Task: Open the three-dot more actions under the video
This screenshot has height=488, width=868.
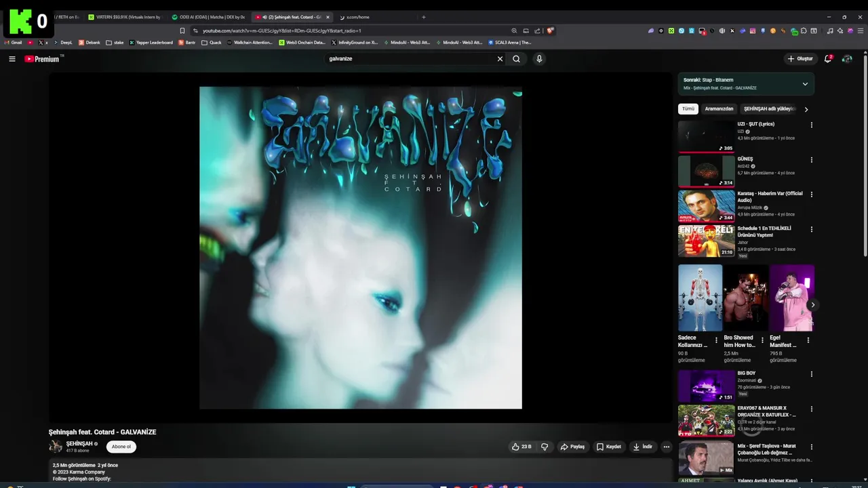Action: point(667,447)
